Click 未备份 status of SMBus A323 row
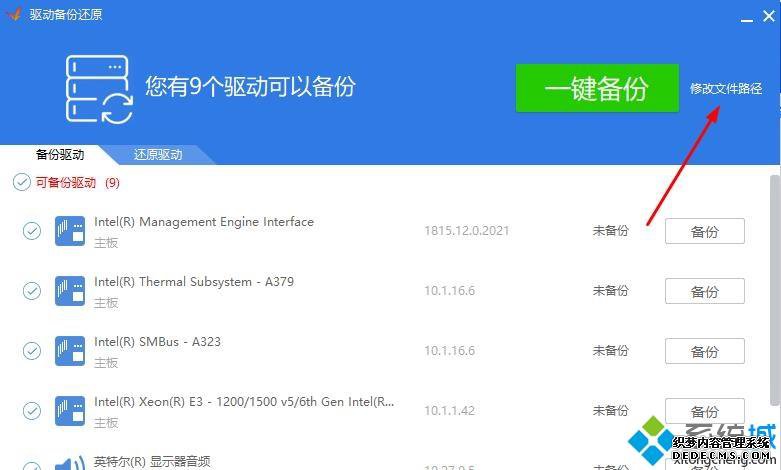The image size is (781, 470). click(x=610, y=351)
